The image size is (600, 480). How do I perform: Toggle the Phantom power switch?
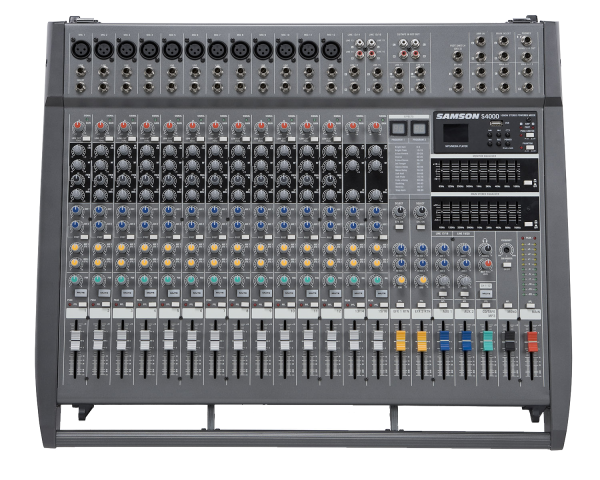point(528,147)
